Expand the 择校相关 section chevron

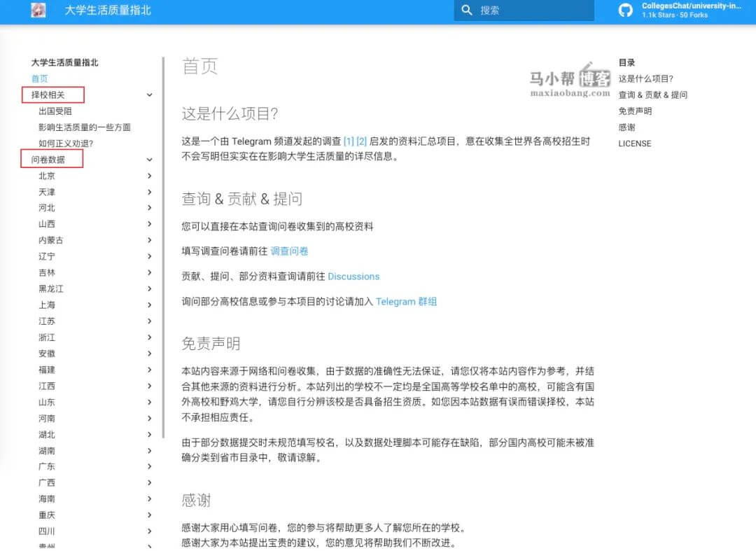coord(149,95)
